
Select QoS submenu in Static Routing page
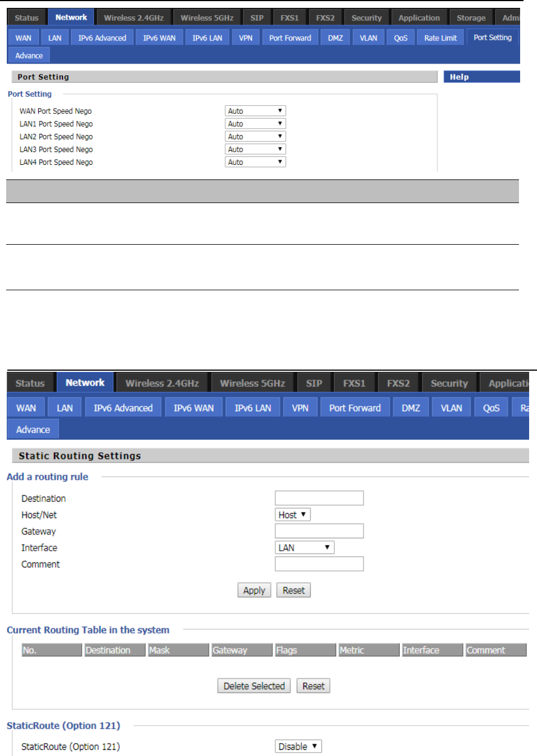491,408
